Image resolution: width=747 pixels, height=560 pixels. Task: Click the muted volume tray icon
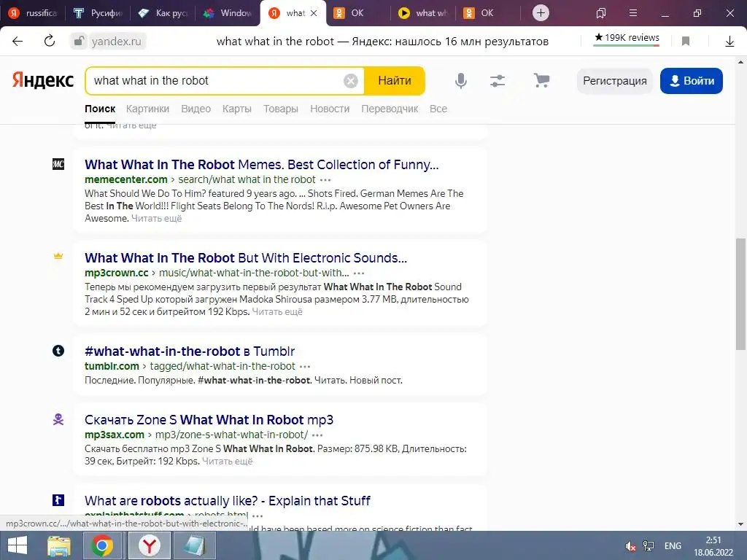(x=630, y=546)
